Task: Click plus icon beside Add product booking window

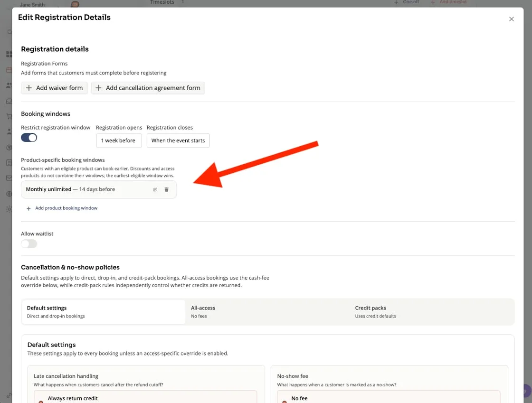Action: tap(28, 208)
